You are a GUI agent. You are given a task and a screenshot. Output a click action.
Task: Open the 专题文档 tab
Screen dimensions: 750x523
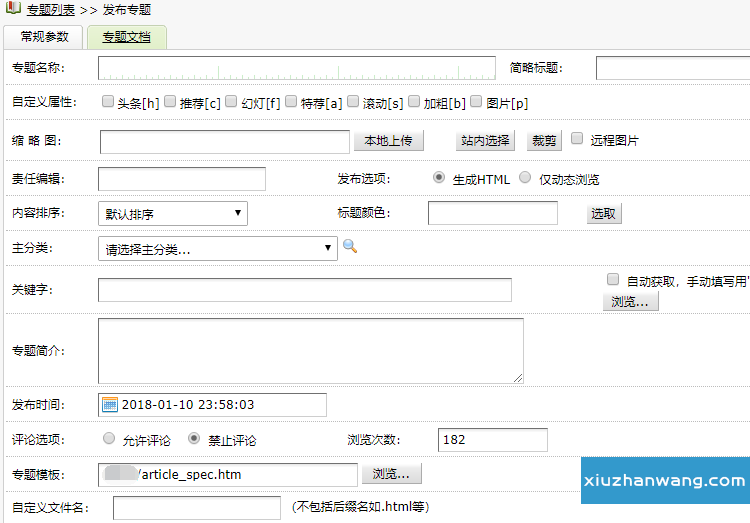click(x=126, y=37)
